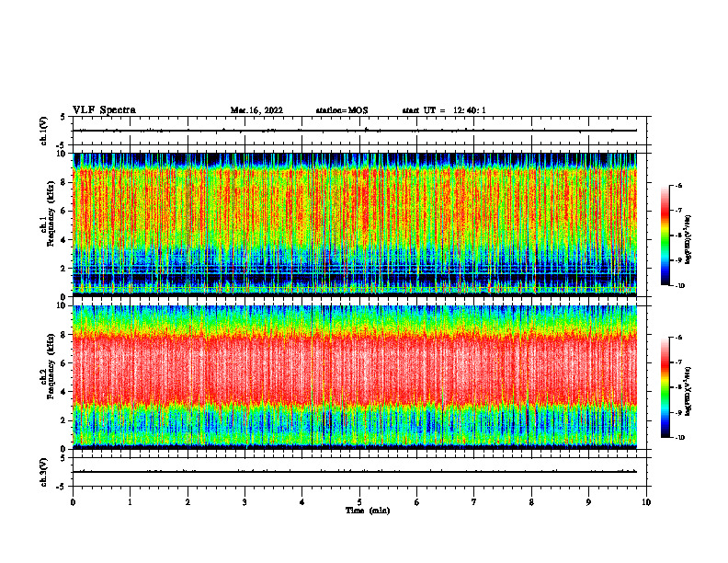Click the time axis tick label '3'
Viewport: 728px width, 563px height.
(x=245, y=502)
